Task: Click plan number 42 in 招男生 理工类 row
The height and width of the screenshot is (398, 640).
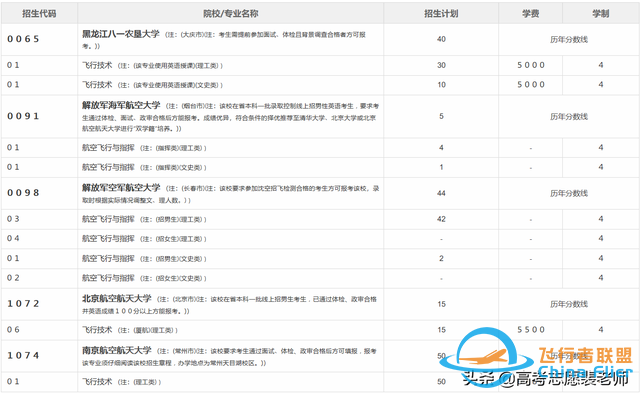Action: point(441,219)
